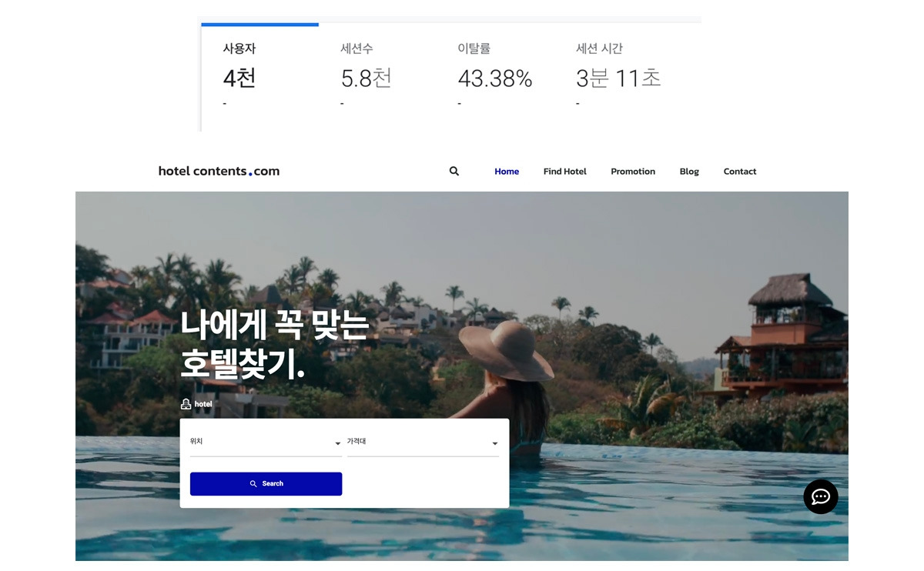Open the chat bubble widget

click(821, 496)
